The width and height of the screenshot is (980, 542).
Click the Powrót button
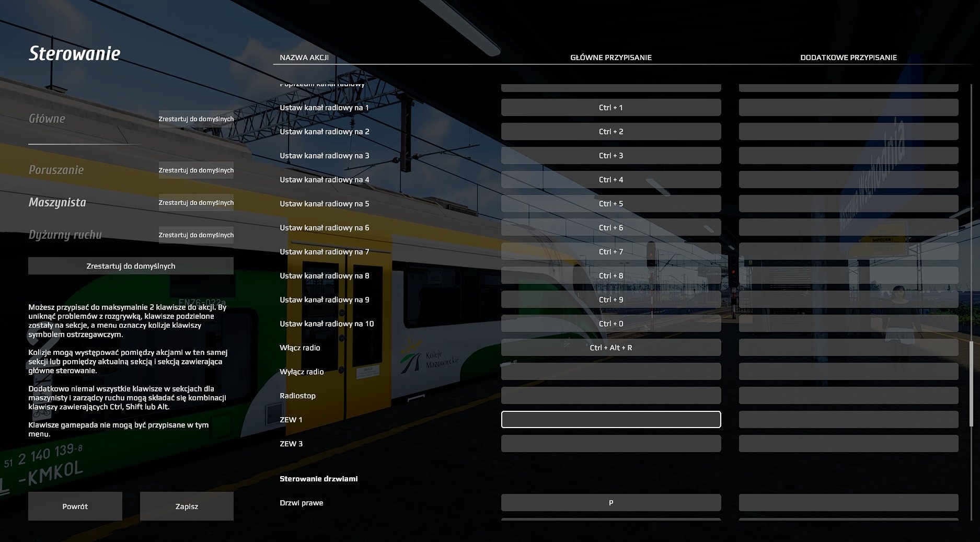[x=75, y=506]
